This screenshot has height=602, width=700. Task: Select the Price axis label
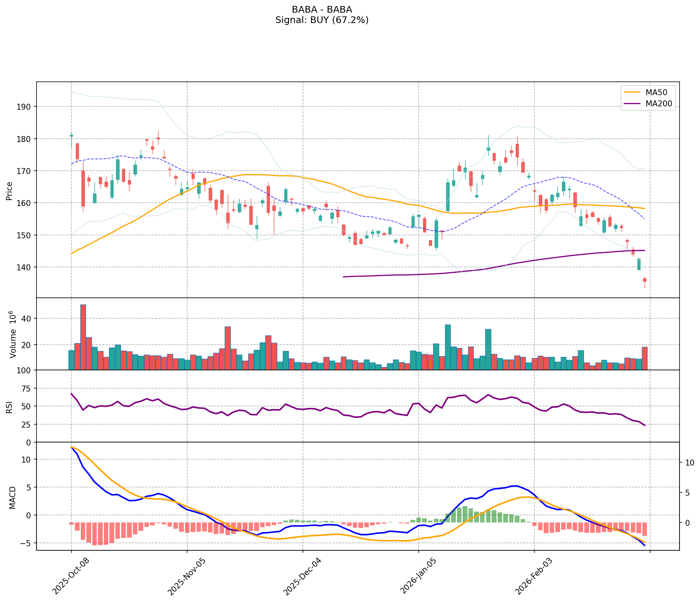(x=10, y=191)
